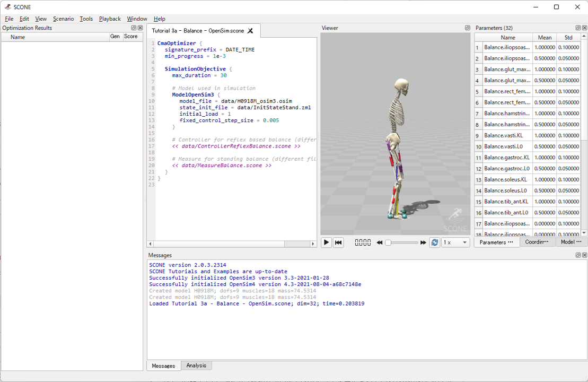Open the Playback menu
The image size is (588, 382).
pos(110,19)
